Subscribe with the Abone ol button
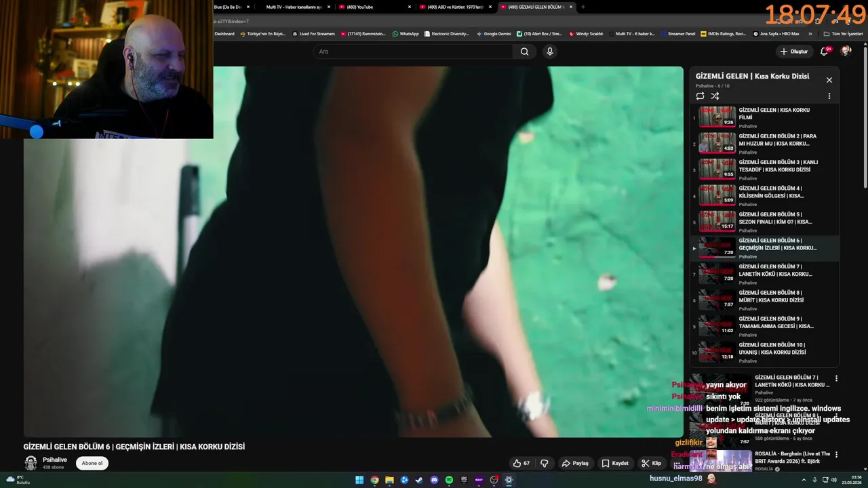The height and width of the screenshot is (488, 868). tap(92, 464)
